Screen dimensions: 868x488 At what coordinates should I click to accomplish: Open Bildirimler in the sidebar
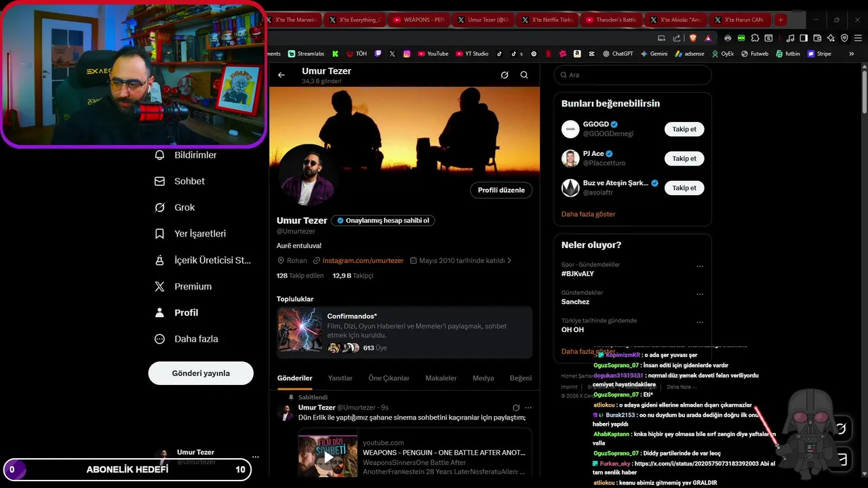point(186,155)
